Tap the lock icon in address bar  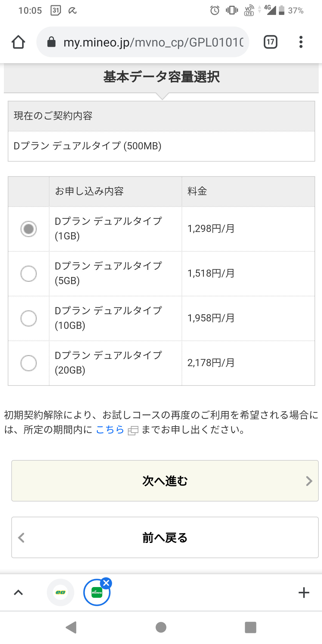pos(52,42)
